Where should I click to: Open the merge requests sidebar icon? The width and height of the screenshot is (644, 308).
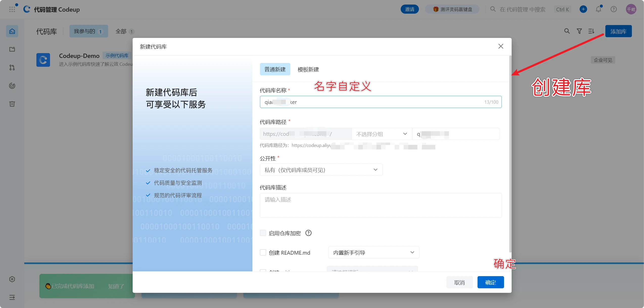(x=12, y=68)
